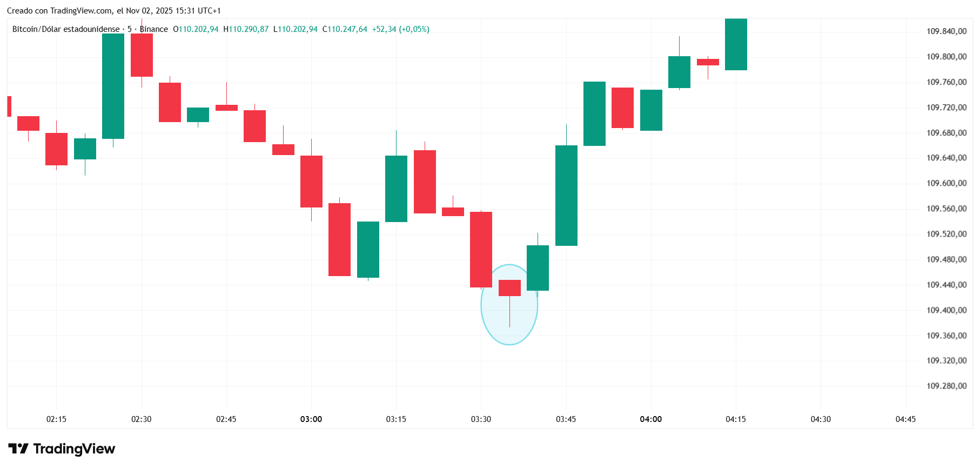The image size is (980, 469).
Task: Click the high price value H110.290,87
Action: point(246,29)
